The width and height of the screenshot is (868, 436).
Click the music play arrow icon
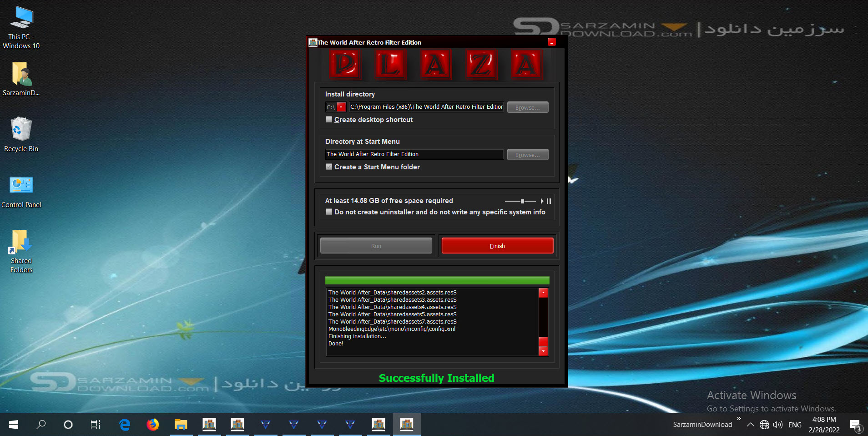point(542,201)
